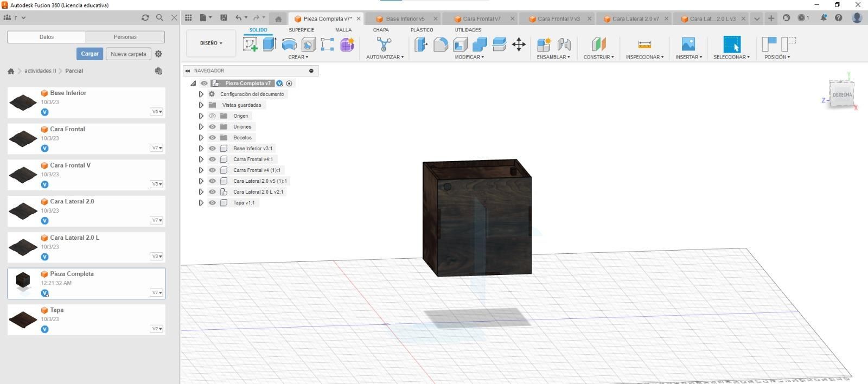This screenshot has height=384, width=868.
Task: Close the Cara Frontal v7 tab
Action: (x=512, y=18)
